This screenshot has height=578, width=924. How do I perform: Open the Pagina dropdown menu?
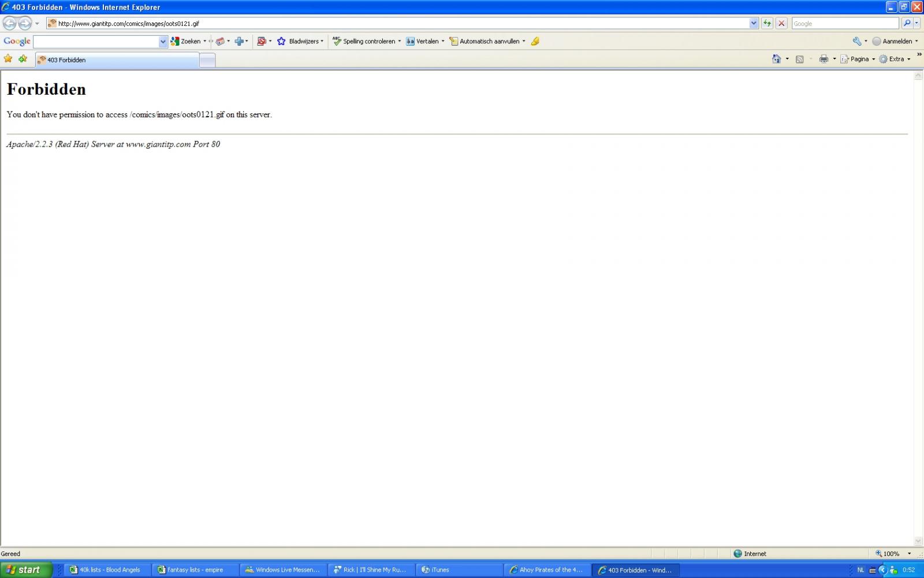(859, 59)
